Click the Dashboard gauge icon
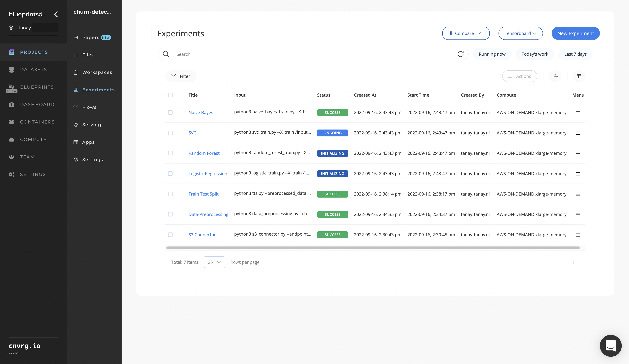The image size is (629, 364). point(11,105)
